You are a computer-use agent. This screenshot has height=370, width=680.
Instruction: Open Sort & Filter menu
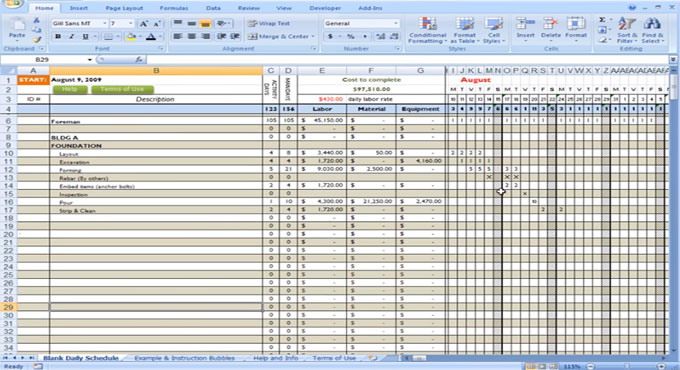click(627, 30)
